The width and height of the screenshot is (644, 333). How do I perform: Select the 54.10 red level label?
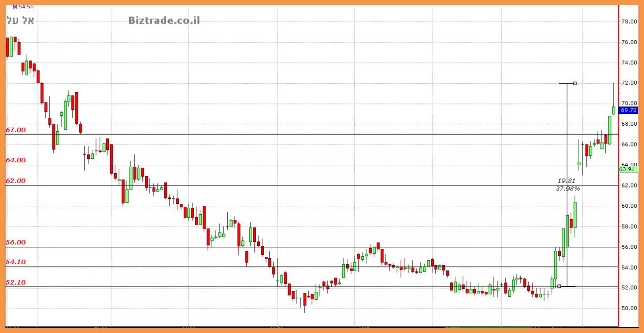point(15,262)
